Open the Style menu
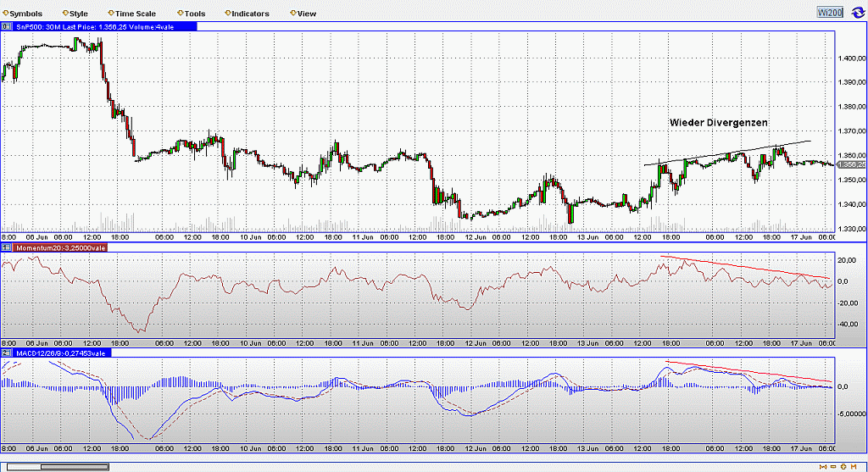This screenshot has height=472, width=868. (x=79, y=14)
